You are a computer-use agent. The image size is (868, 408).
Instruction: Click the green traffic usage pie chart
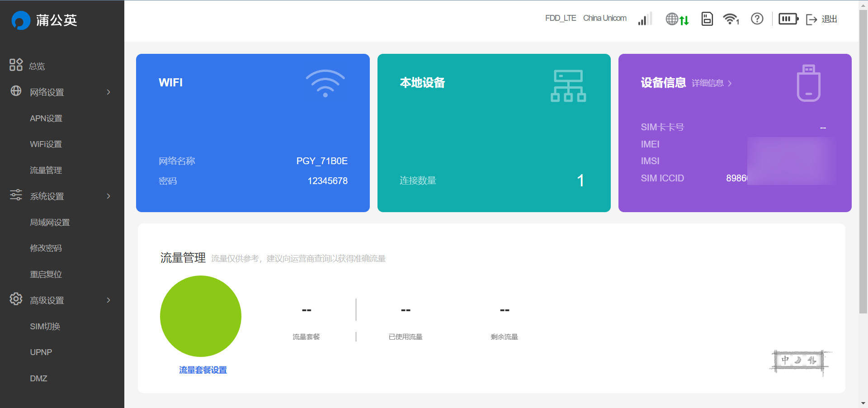point(201,316)
